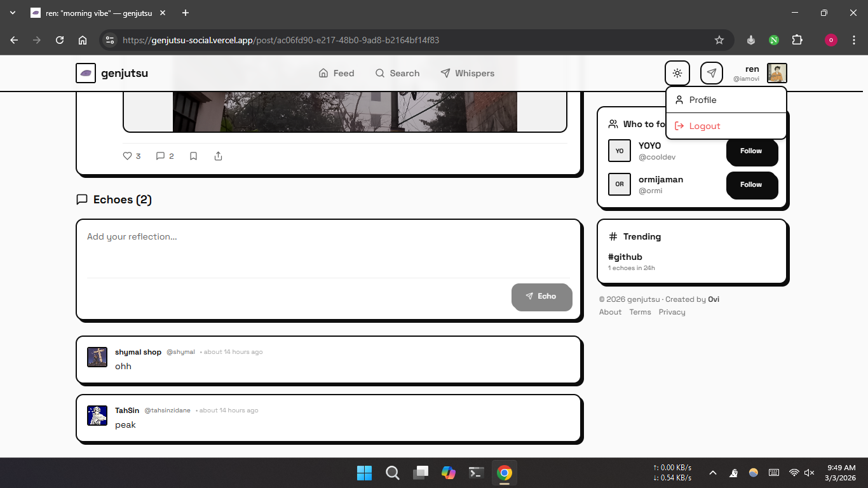Select Profile from the user menu
Image resolution: width=868 pixels, height=488 pixels.
click(x=726, y=100)
